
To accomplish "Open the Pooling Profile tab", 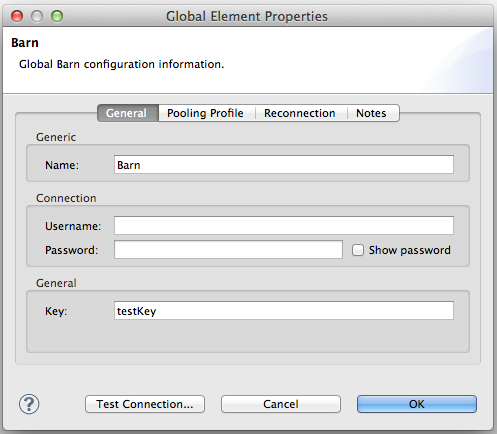I will click(x=207, y=113).
